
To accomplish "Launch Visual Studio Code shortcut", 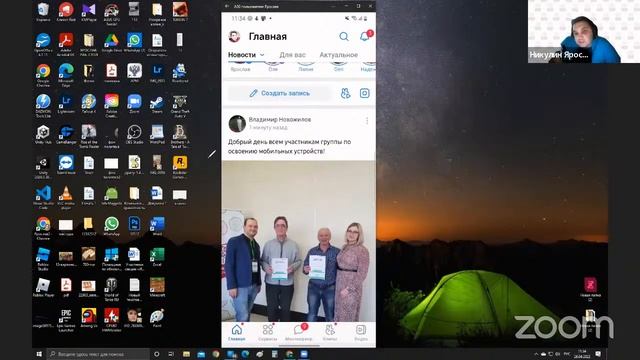I will pos(43,197).
